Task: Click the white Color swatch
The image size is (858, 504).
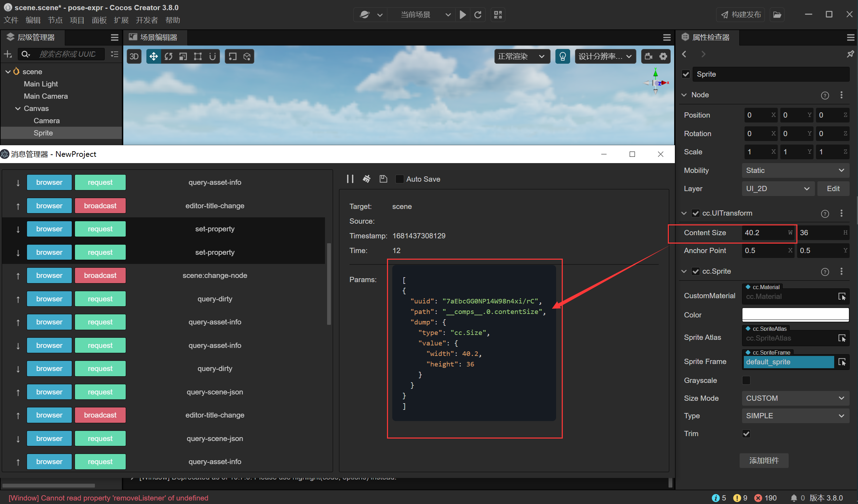Action: [x=795, y=314]
